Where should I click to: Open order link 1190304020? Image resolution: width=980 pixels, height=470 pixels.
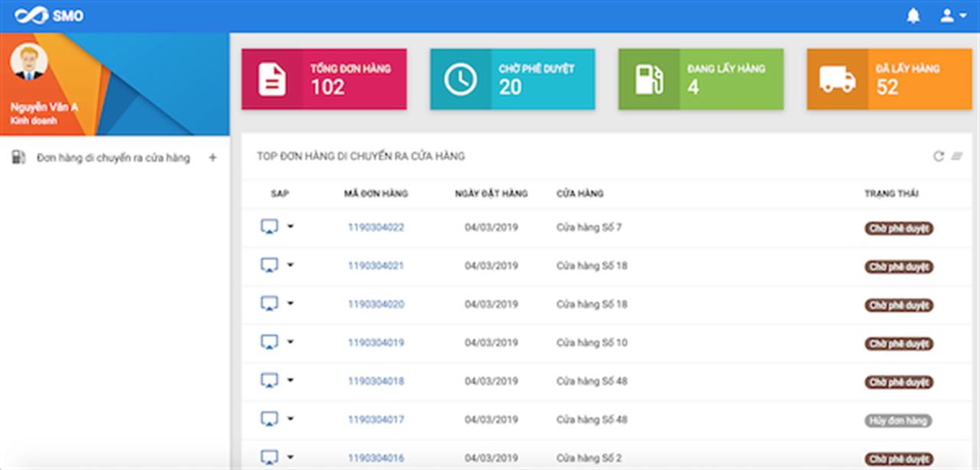point(376,304)
